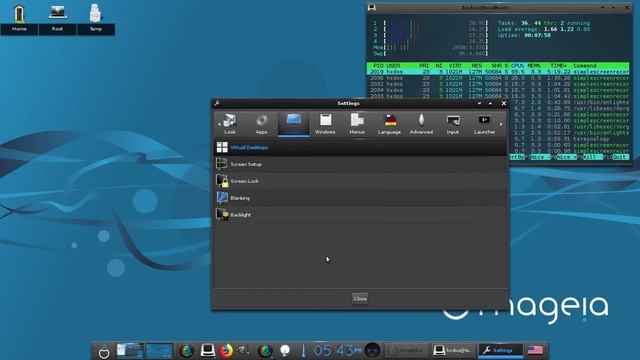
Task: Sort htop by the CPU% column
Action: tap(517, 65)
